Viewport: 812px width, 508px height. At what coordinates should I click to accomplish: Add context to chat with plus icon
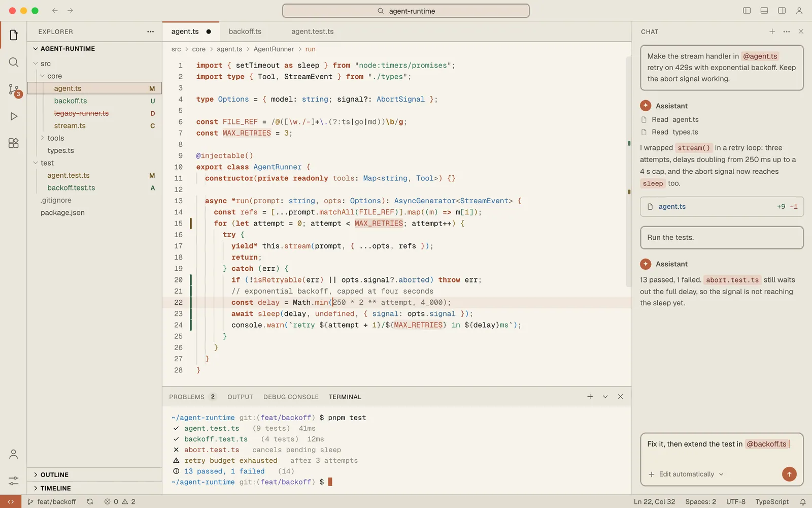pos(652,474)
